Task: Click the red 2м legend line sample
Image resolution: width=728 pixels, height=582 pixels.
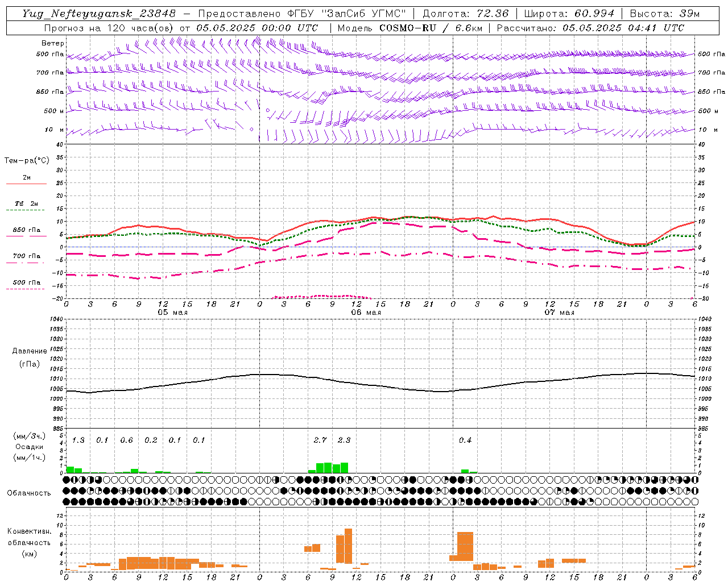Action: click(x=26, y=184)
